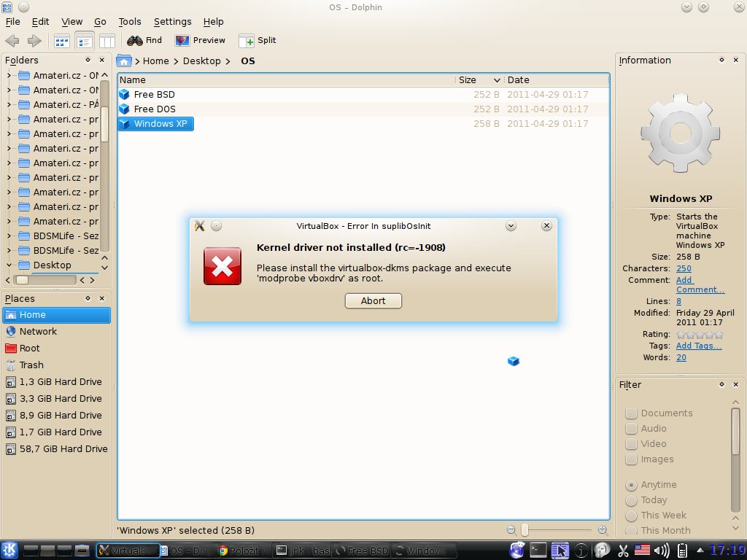Split the view with Split button
Image resolution: width=747 pixels, height=560 pixels.
pyautogui.click(x=258, y=41)
